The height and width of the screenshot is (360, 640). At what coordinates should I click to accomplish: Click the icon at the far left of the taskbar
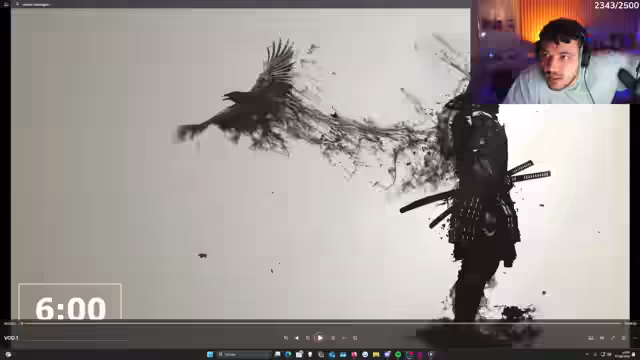[8, 354]
